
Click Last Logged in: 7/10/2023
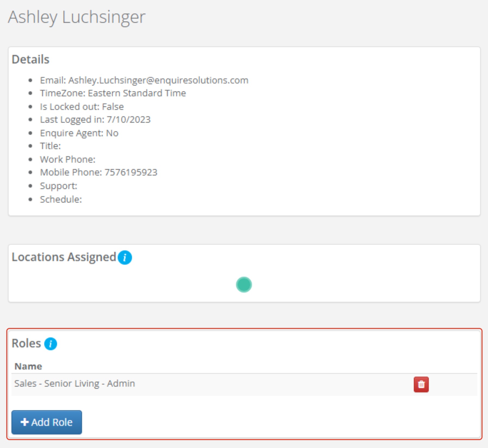point(95,120)
